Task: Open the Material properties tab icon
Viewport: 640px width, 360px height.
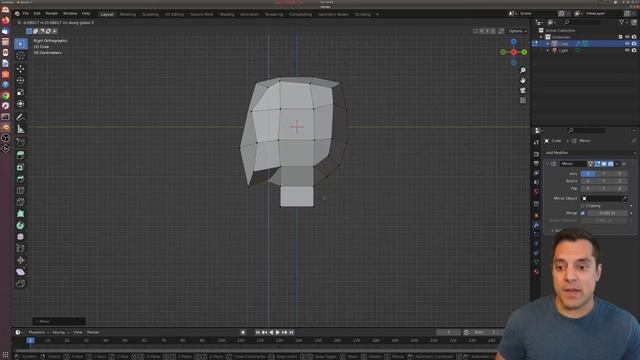Action: [x=536, y=271]
